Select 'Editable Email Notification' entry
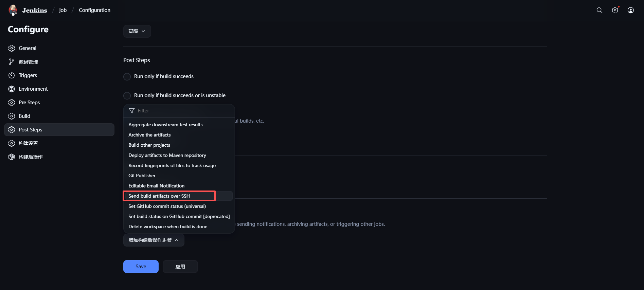This screenshot has width=644, height=290. click(x=156, y=186)
